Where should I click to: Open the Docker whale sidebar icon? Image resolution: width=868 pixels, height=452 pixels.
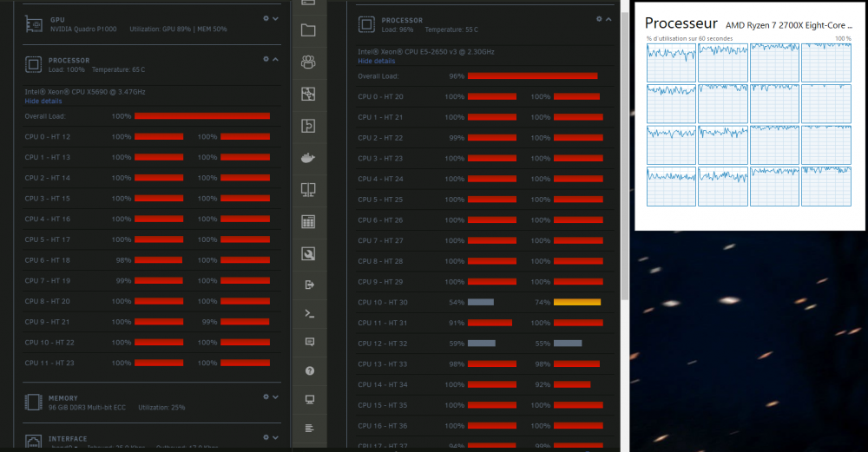click(x=308, y=158)
